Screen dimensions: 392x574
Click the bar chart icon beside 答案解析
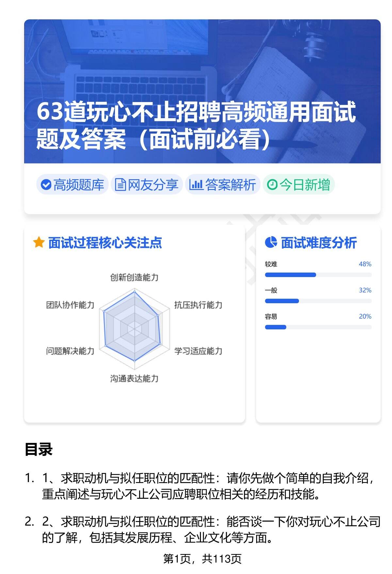pos(196,185)
